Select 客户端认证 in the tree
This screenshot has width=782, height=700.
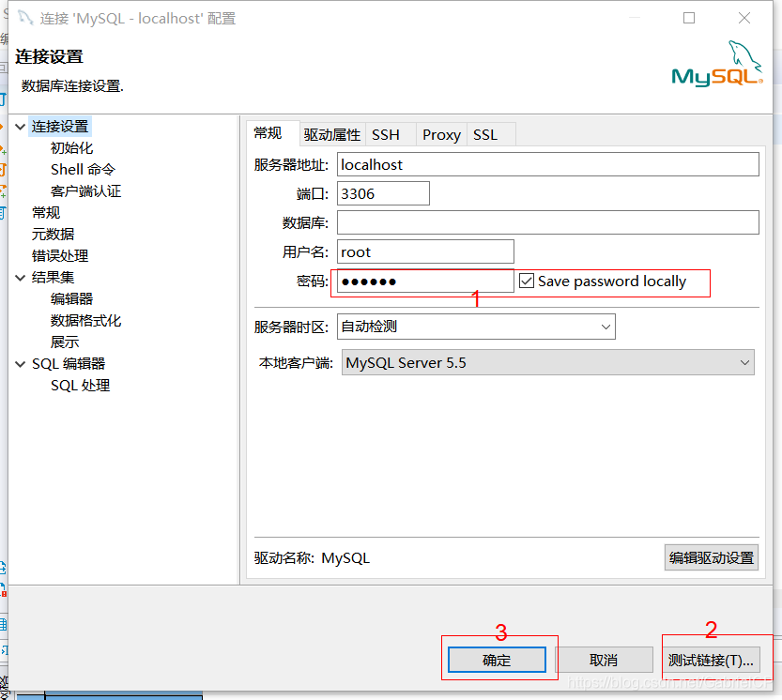pos(85,191)
